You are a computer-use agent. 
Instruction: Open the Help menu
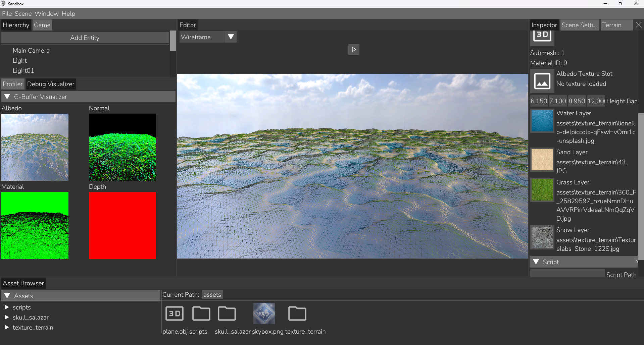pos(68,13)
